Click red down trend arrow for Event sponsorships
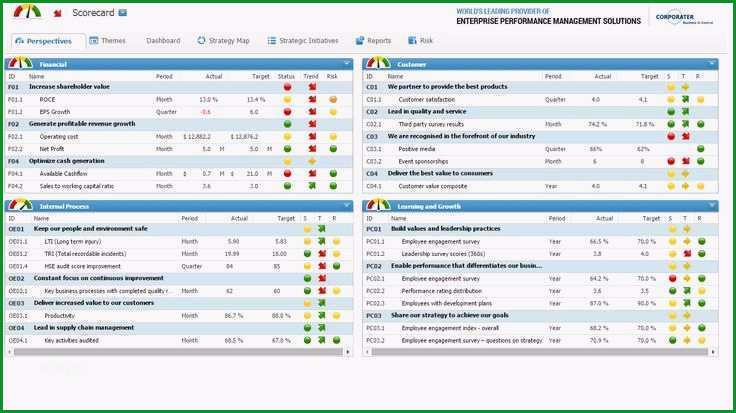This screenshot has width=736, height=413. pos(686,161)
